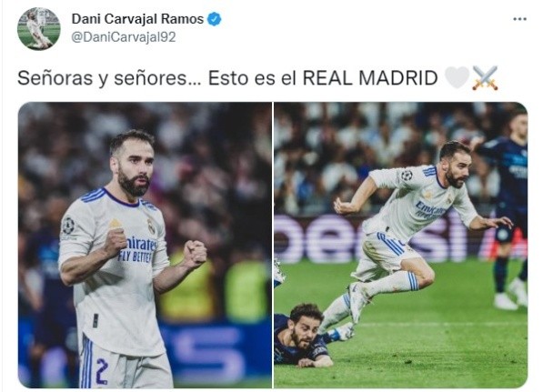Click the number 2 on the shorts

tap(102, 372)
